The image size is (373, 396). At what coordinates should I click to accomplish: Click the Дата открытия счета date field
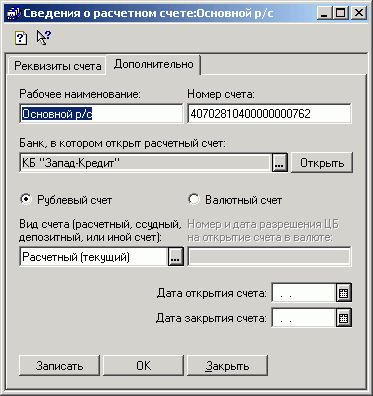303,293
